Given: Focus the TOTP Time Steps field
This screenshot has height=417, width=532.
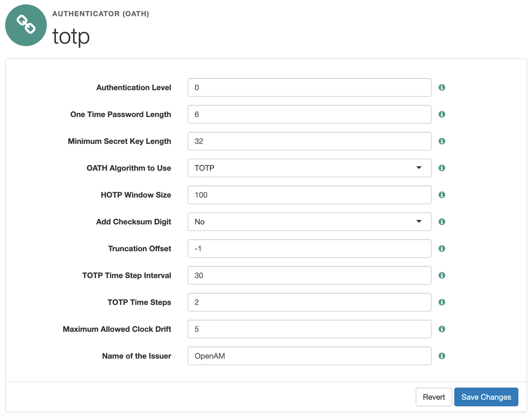Looking at the screenshot, I should click(x=309, y=302).
